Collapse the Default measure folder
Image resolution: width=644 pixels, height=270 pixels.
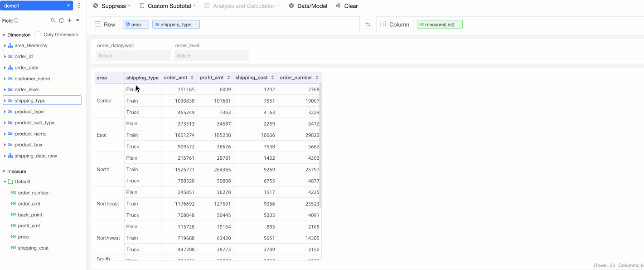click(x=5, y=182)
